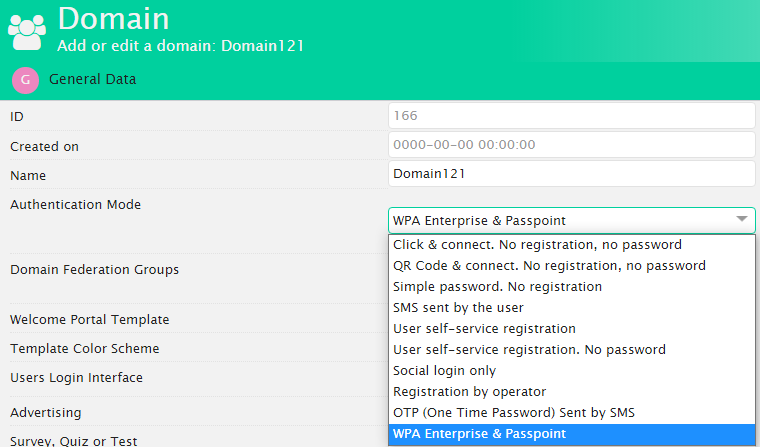Click the ID field showing 166
The width and height of the screenshot is (760, 447).
coord(571,116)
